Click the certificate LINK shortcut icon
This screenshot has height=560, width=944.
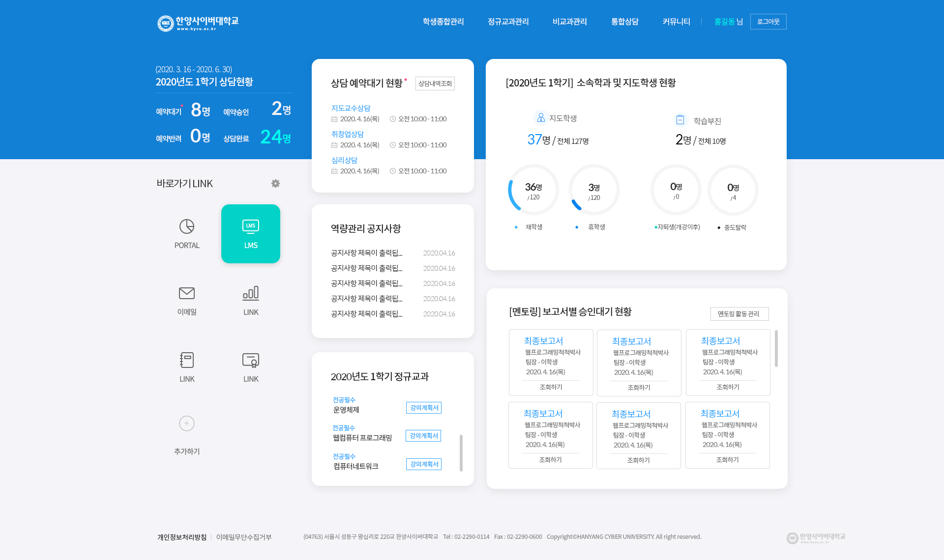pyautogui.click(x=251, y=360)
